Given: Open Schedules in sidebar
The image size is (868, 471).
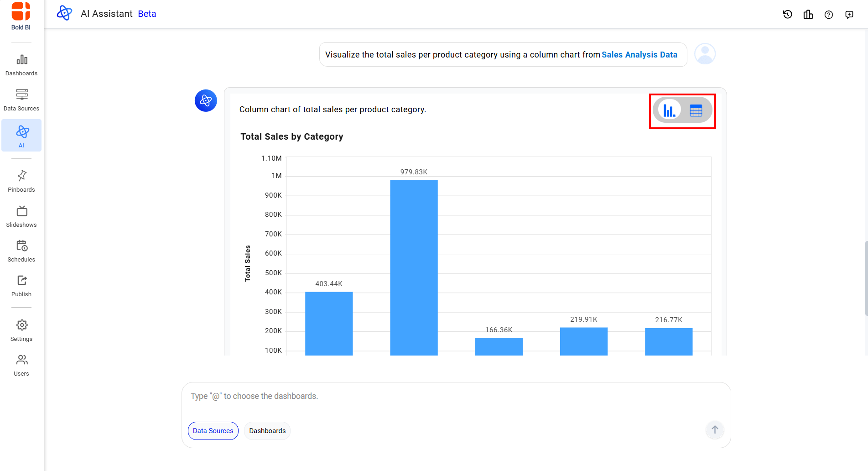Looking at the screenshot, I should (21, 251).
